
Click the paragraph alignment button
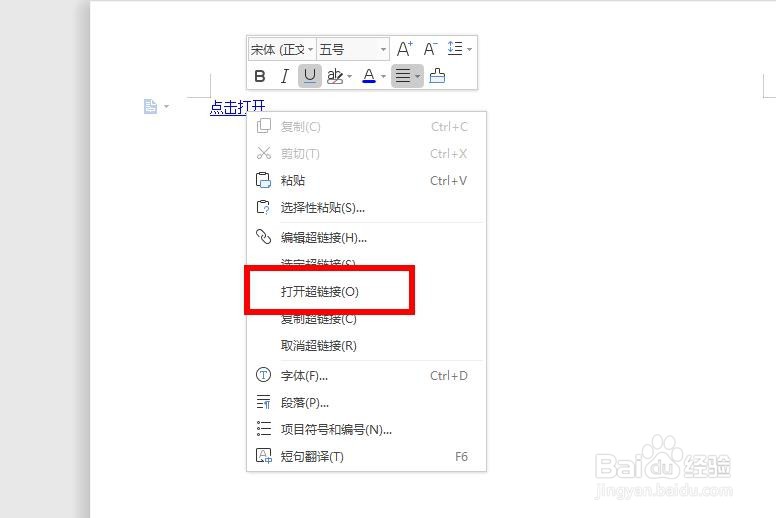pyautogui.click(x=403, y=76)
